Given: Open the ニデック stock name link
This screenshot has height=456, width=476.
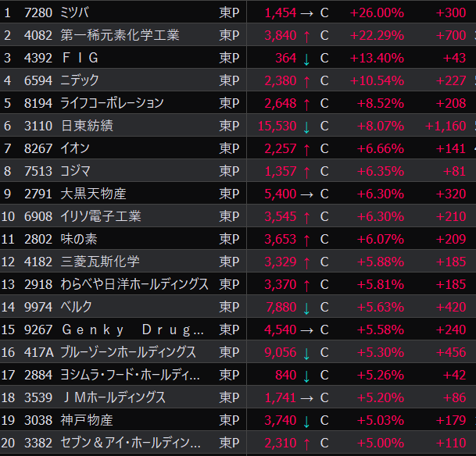Looking at the screenshot, I should click(80, 80).
